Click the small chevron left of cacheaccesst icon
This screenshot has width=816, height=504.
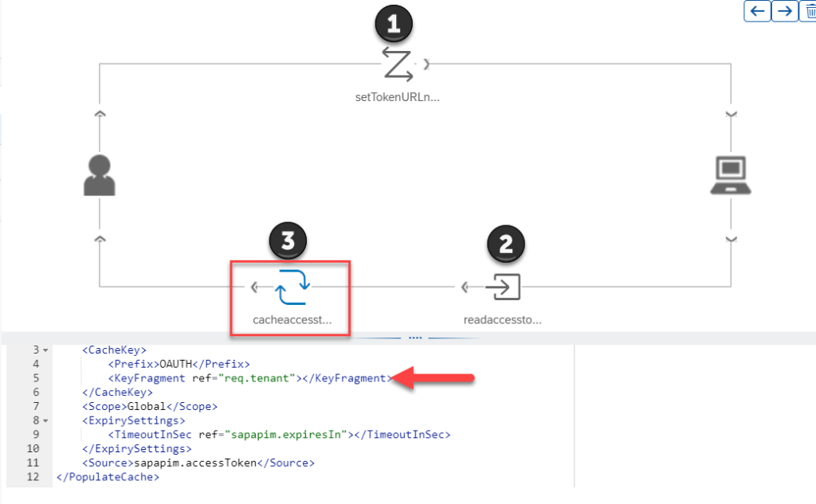click(x=253, y=287)
